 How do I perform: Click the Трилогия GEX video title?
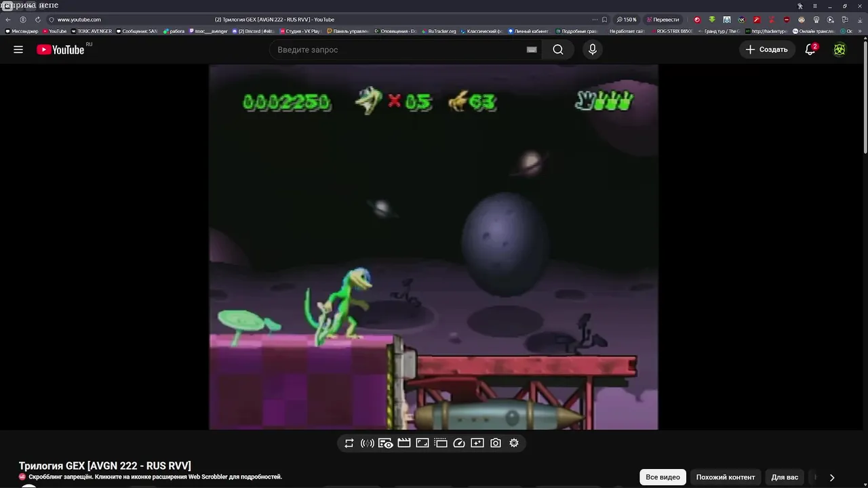[105, 466]
